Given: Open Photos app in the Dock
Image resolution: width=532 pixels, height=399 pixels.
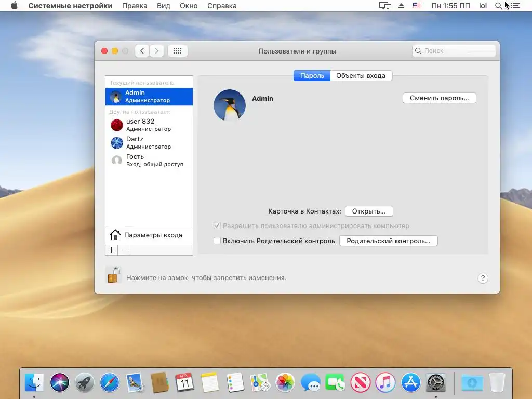Looking at the screenshot, I should (x=285, y=382).
